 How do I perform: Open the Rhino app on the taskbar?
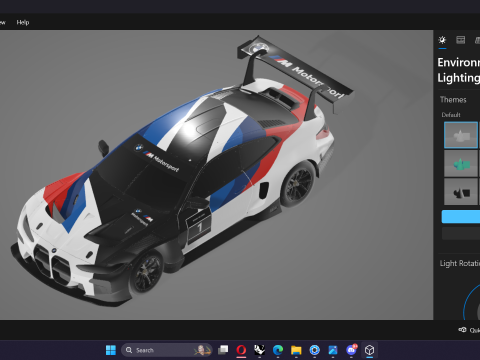coord(260,350)
